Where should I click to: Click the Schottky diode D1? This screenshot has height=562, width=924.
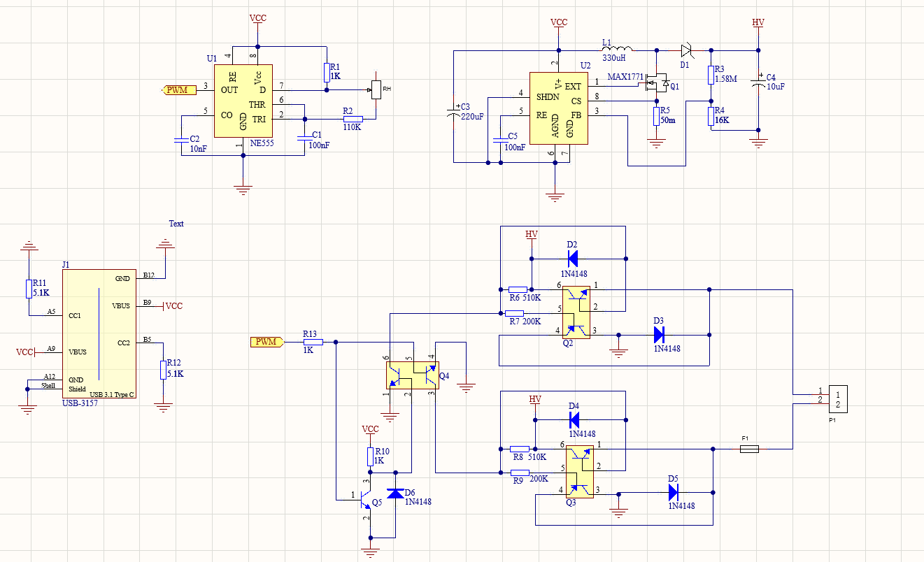click(685, 50)
